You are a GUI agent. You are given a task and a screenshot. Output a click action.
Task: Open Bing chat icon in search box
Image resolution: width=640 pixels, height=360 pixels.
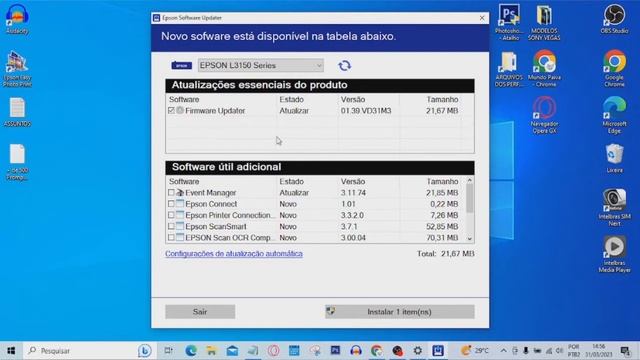[x=144, y=351]
